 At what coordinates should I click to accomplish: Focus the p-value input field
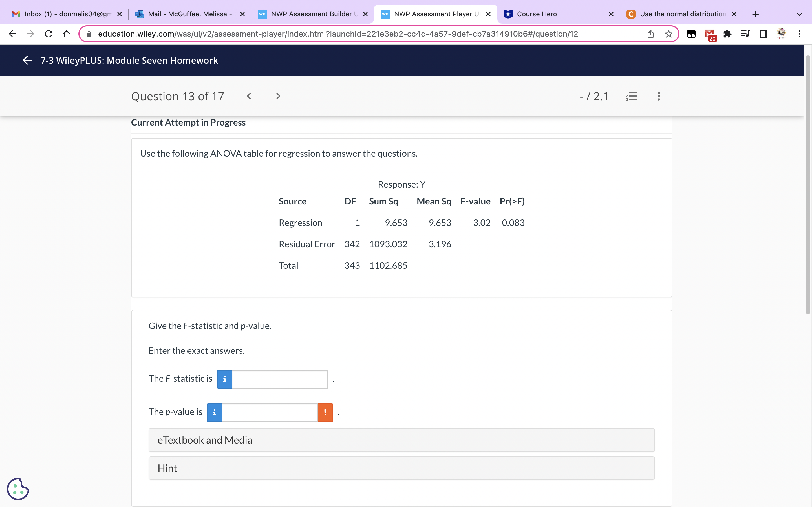click(270, 412)
